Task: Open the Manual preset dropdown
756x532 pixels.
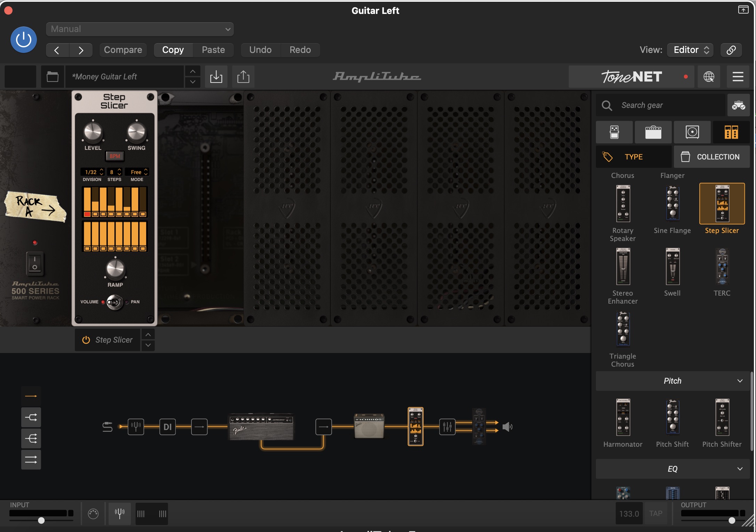Action: point(140,29)
